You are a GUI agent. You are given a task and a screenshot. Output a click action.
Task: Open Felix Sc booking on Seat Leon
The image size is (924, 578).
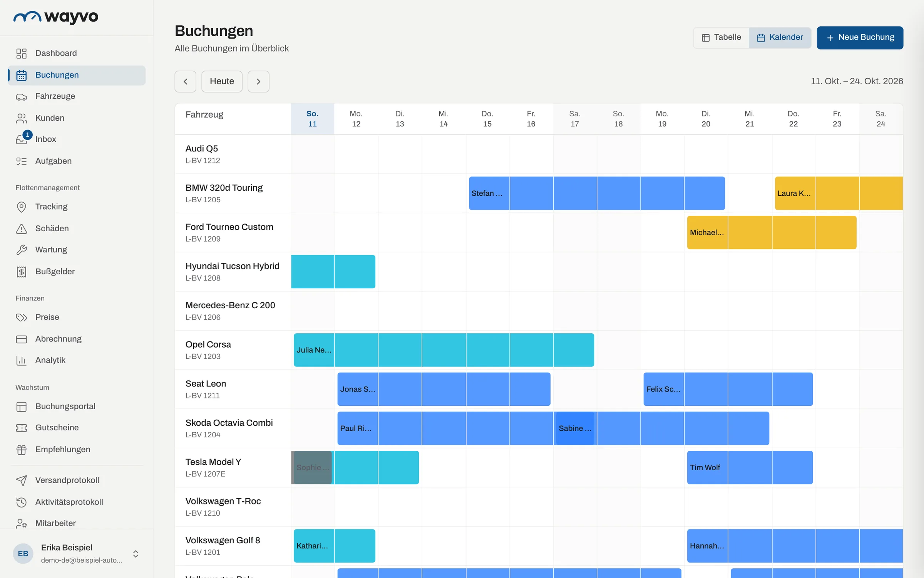[x=728, y=389]
